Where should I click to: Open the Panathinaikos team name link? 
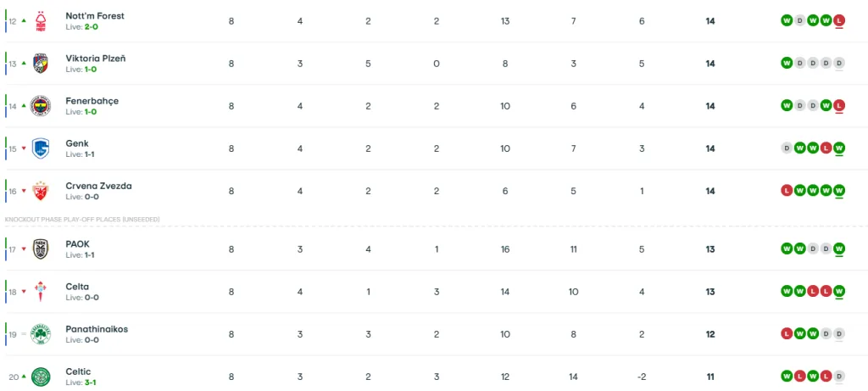coord(97,329)
